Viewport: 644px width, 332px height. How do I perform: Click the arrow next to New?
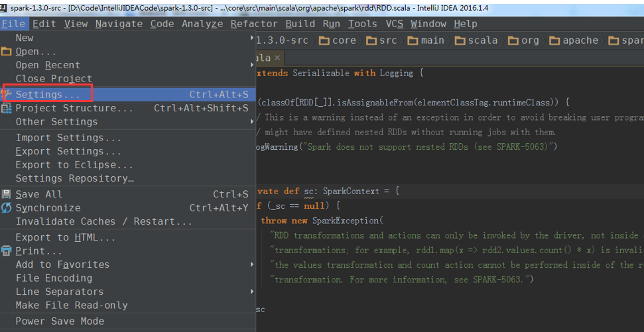click(251, 38)
